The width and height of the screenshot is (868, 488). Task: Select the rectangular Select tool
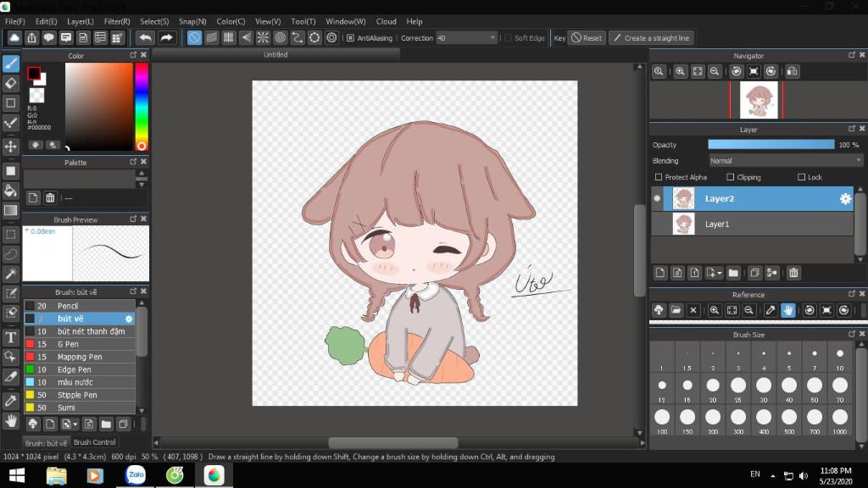click(10, 235)
